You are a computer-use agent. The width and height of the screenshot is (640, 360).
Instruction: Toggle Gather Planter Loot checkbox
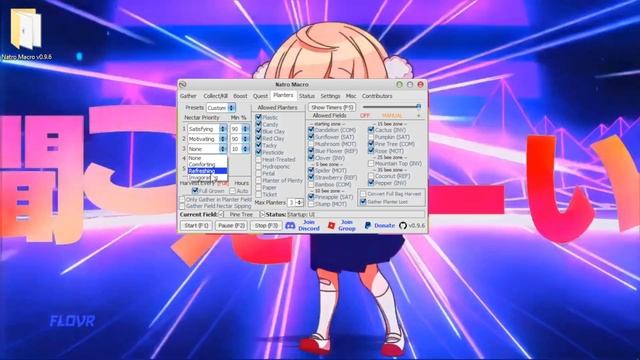click(363, 202)
